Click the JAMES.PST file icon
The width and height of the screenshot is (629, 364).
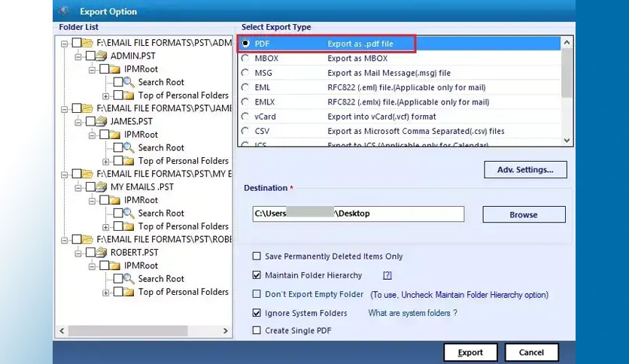tap(102, 121)
